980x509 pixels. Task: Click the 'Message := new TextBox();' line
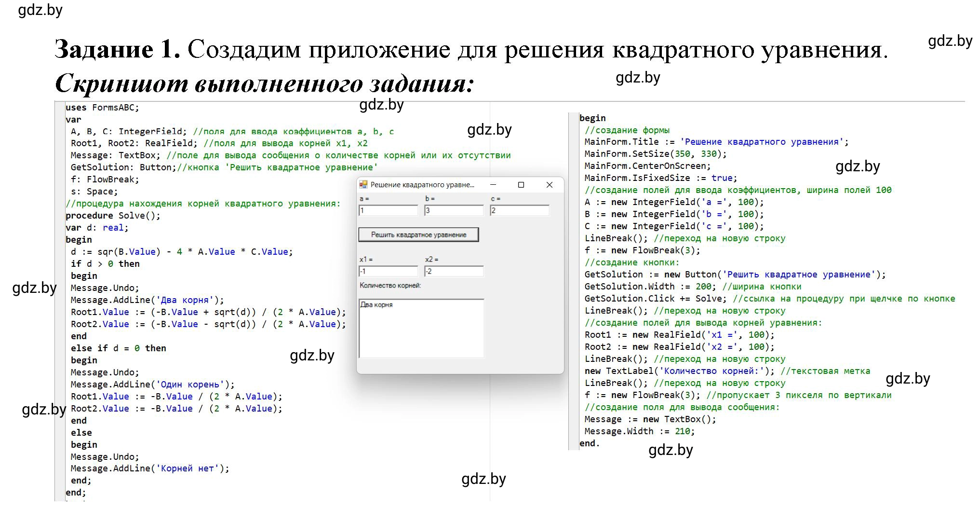point(650,419)
